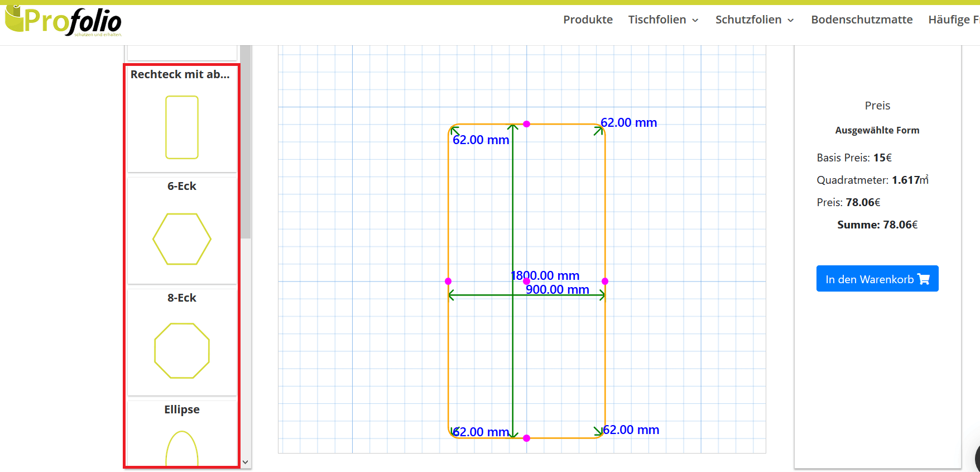This screenshot has width=980, height=472.
Task: Select the 6-Eck hexagon shape
Action: click(x=182, y=230)
